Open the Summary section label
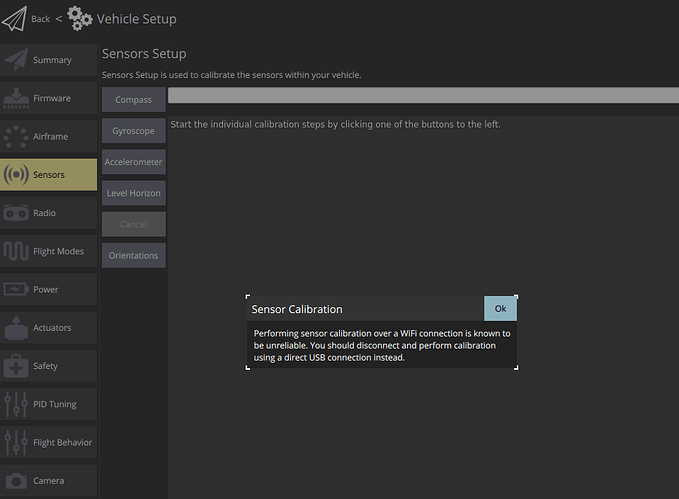 coord(52,60)
